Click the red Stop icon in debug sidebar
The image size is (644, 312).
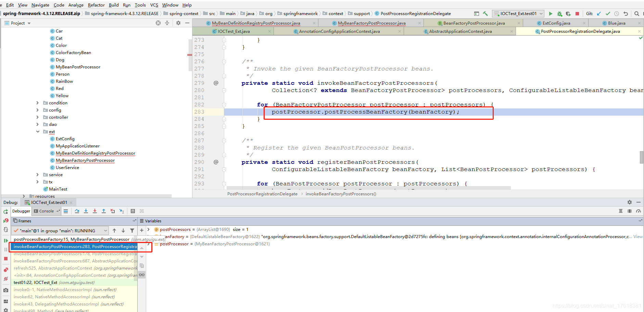[5, 259]
